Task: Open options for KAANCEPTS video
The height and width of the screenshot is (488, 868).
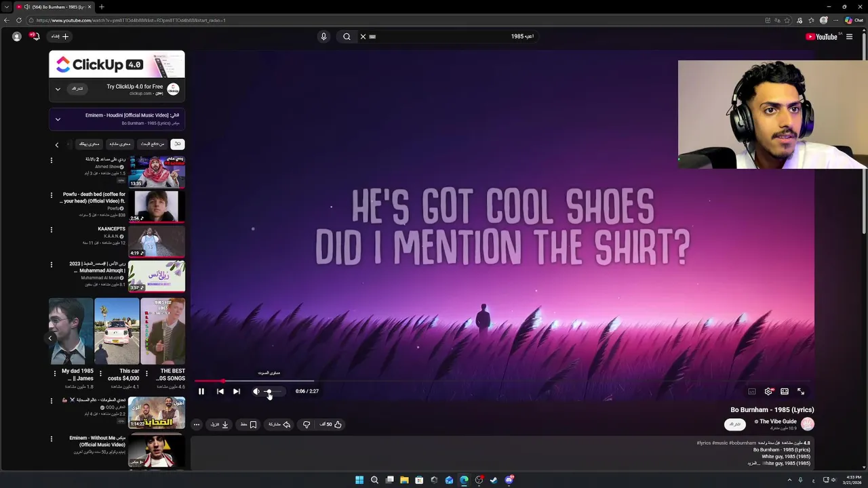Action: (x=51, y=230)
